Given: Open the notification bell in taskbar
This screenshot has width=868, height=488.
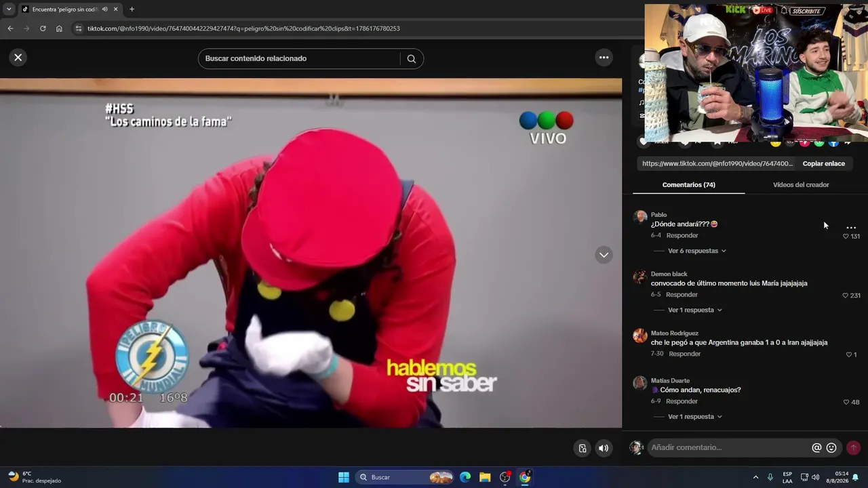Looking at the screenshot, I should point(856,477).
